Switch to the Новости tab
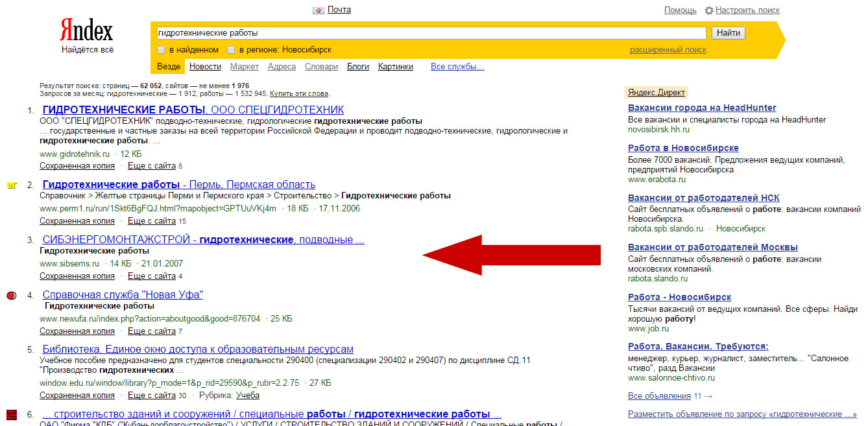The height and width of the screenshot is (426, 868). (x=206, y=67)
